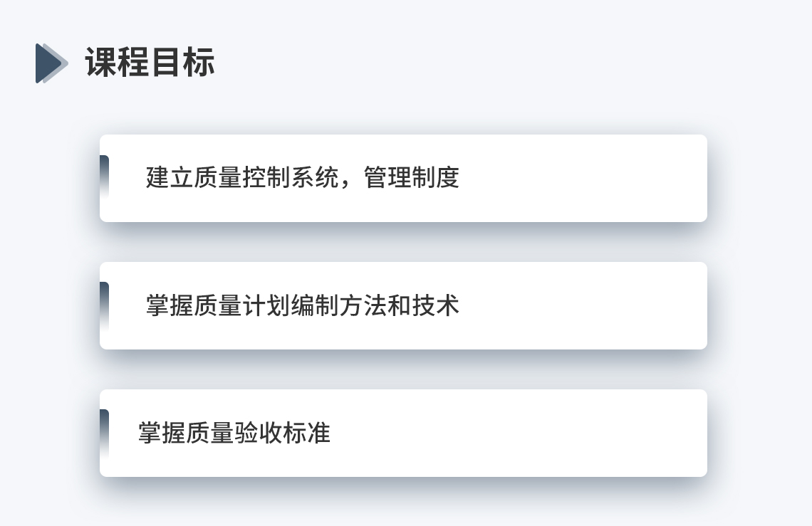Select the text 掌握质量验收标准
812x526 pixels.
coord(234,433)
